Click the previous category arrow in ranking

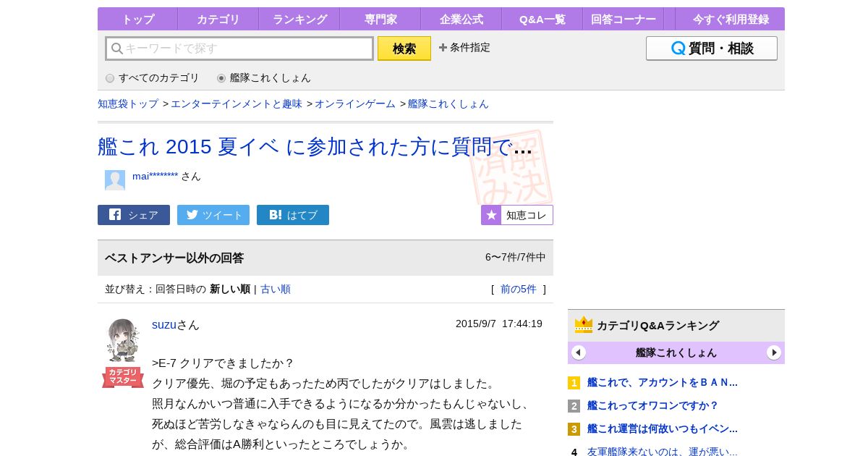pyautogui.click(x=579, y=352)
